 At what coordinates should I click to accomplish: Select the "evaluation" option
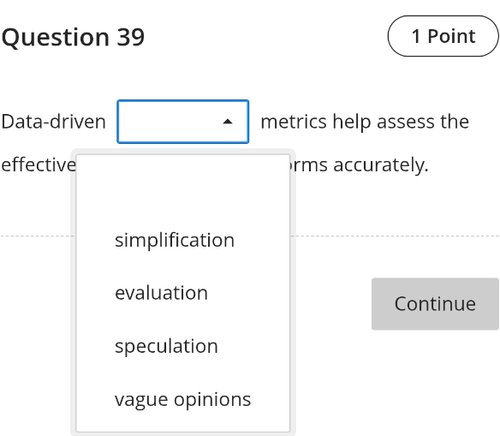[183, 293]
